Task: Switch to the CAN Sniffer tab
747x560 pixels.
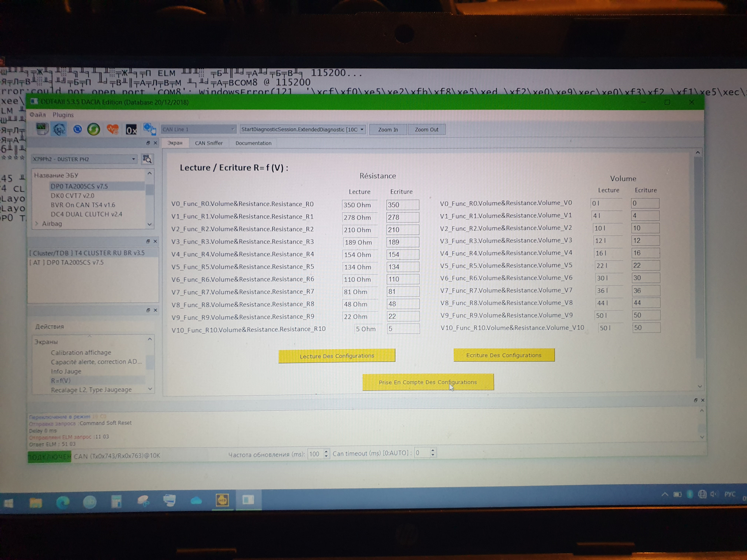Action: 209,143
